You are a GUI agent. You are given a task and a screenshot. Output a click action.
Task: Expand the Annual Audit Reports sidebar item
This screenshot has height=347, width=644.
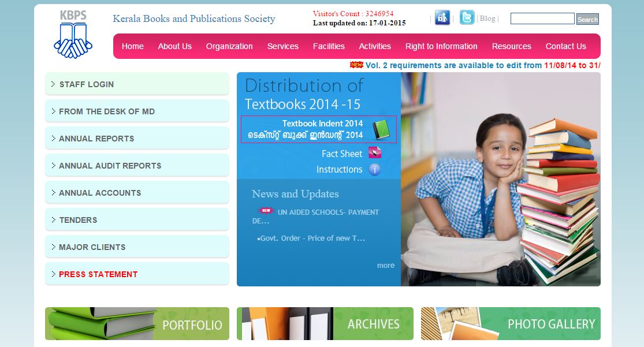(110, 166)
